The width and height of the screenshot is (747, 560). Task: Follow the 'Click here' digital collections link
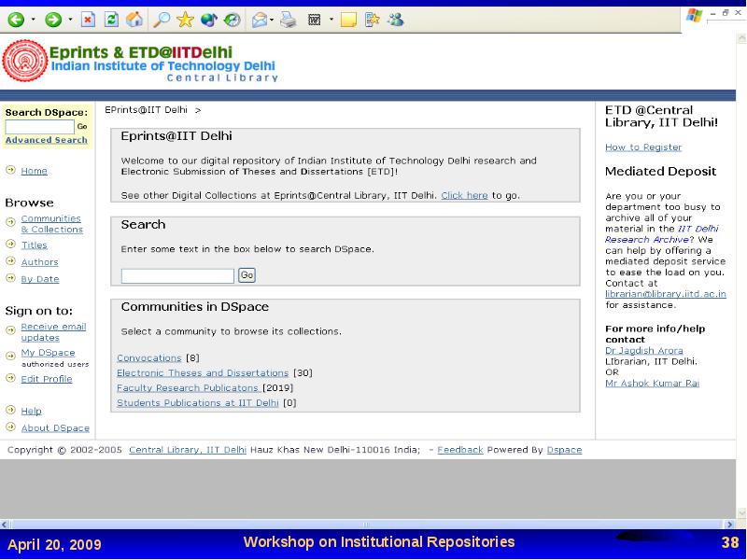(464, 196)
